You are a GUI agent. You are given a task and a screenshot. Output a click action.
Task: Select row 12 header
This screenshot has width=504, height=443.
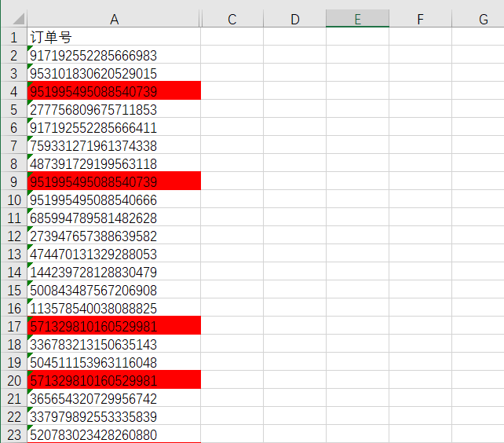point(14,235)
